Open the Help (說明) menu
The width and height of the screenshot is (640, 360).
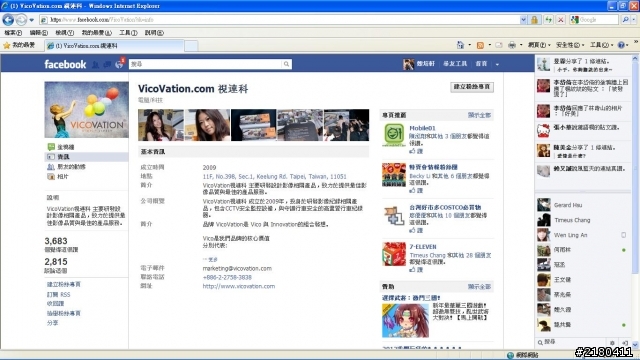(x=154, y=33)
